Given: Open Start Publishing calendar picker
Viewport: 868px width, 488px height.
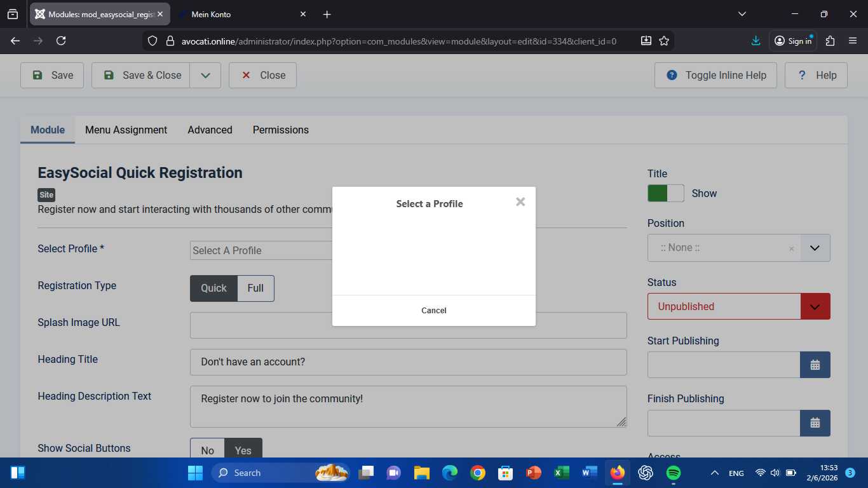Looking at the screenshot, I should click(815, 365).
